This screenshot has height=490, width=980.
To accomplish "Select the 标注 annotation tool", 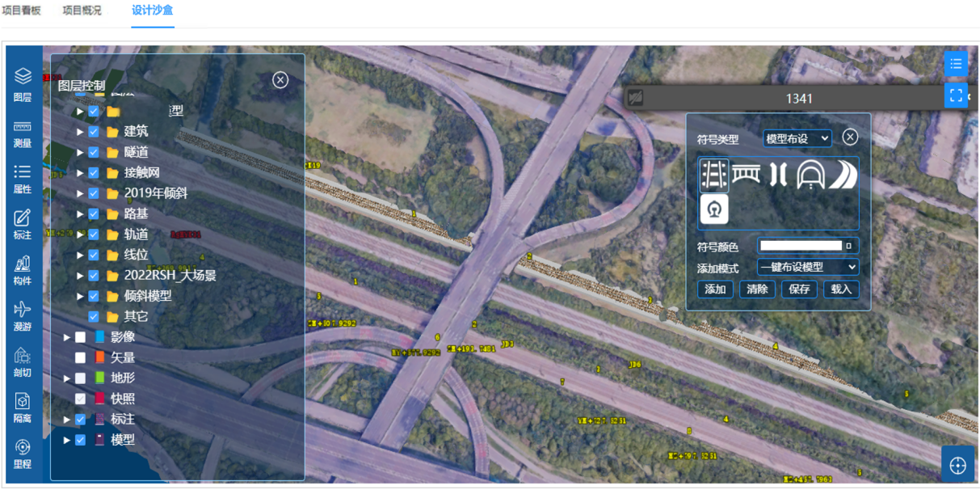I will click(23, 224).
